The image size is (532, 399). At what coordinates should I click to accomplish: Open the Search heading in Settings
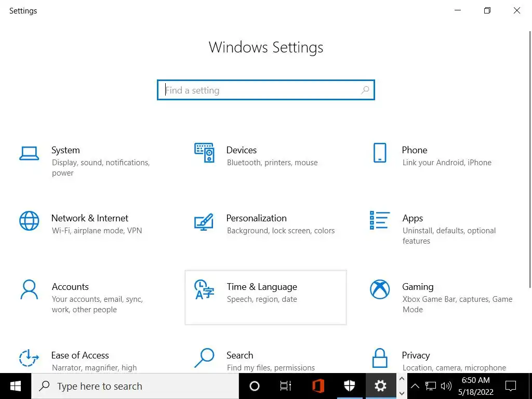click(240, 355)
